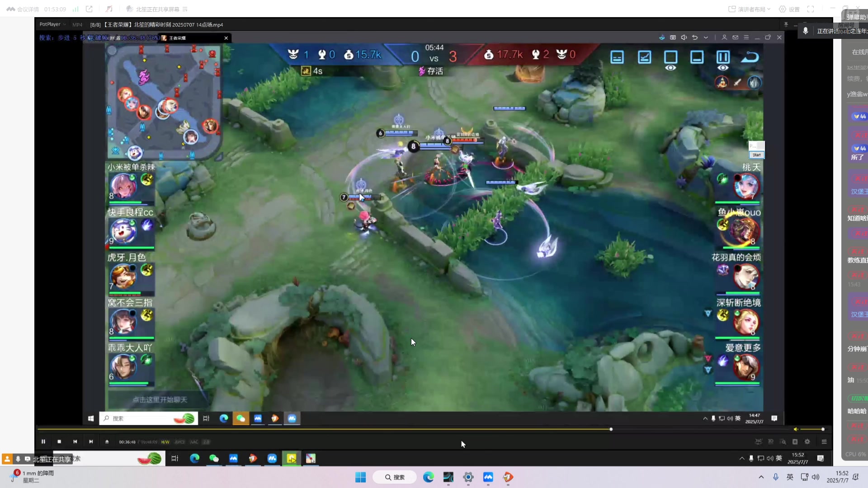Open the emulator hamburger menu

click(x=746, y=38)
